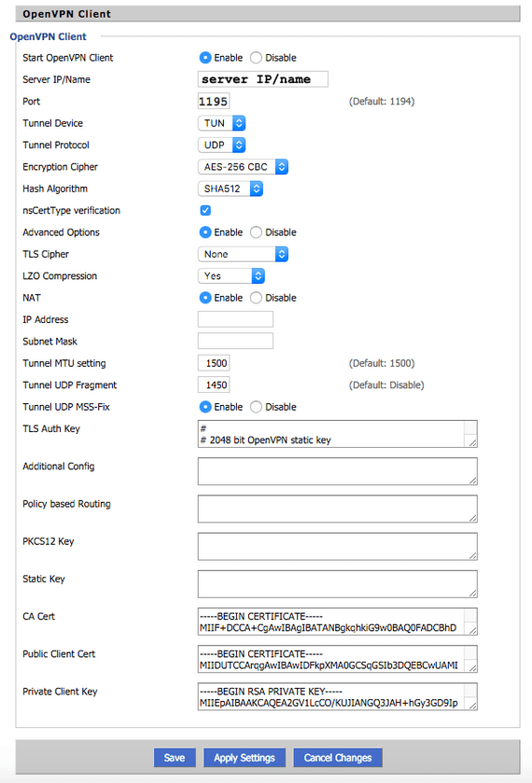Enable Start OpenVPN Client radio button
532x783 pixels.
(205, 58)
